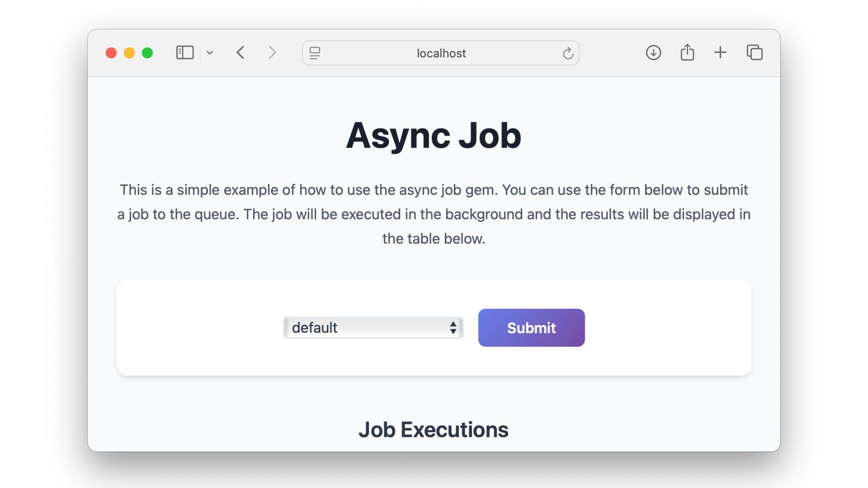
Task: Click the Async Job heading
Action: coord(434,136)
